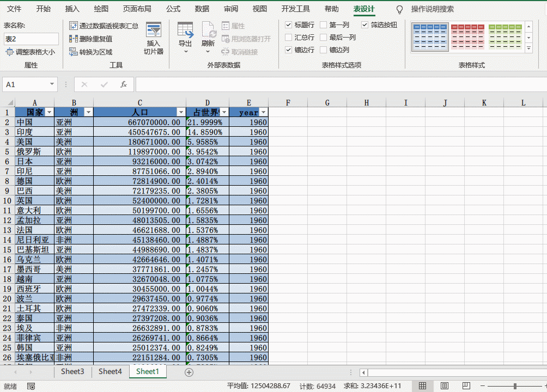Screen dimensions: 547x392
Task: Click the formula bar Cancel X icon
Action: click(x=84, y=84)
